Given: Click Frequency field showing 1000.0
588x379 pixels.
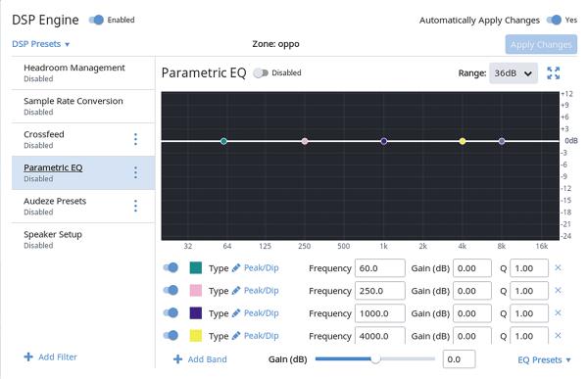Looking at the screenshot, I should tap(380, 313).
